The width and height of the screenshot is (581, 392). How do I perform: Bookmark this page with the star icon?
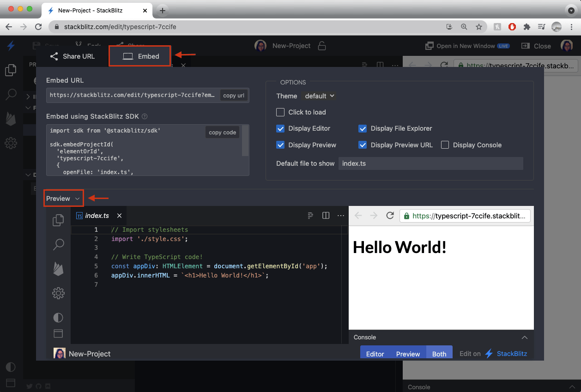click(479, 27)
